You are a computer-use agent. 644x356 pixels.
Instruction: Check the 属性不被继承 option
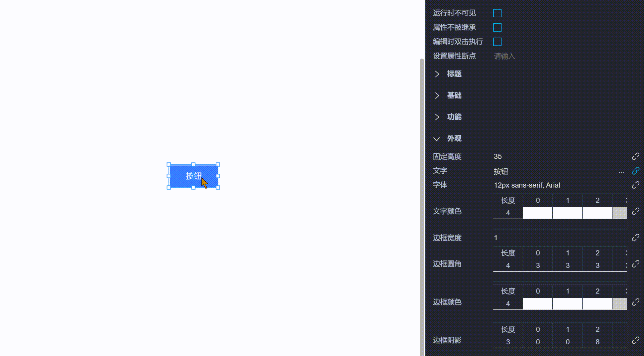tap(497, 27)
